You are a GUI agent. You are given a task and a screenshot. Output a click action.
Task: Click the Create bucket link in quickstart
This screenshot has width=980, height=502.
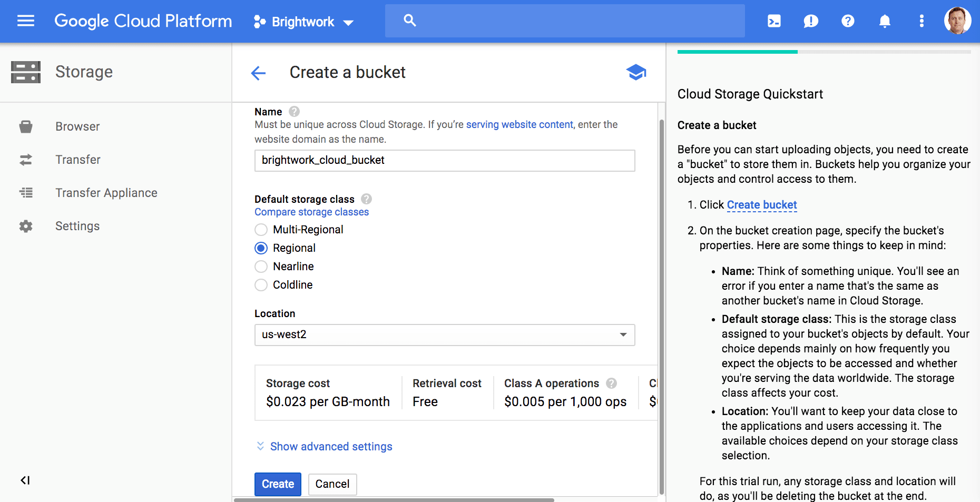pyautogui.click(x=762, y=205)
